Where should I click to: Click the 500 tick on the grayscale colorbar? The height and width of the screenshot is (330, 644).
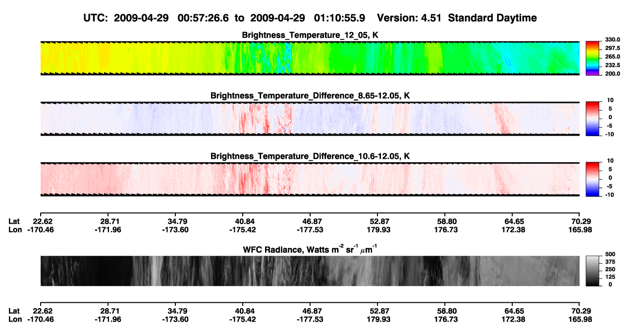coord(610,254)
